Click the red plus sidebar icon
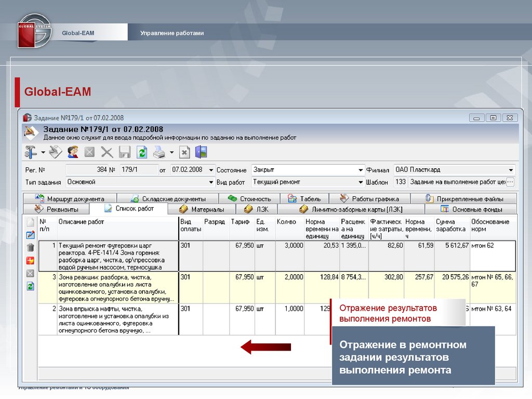The image size is (532, 399). pos(31,260)
